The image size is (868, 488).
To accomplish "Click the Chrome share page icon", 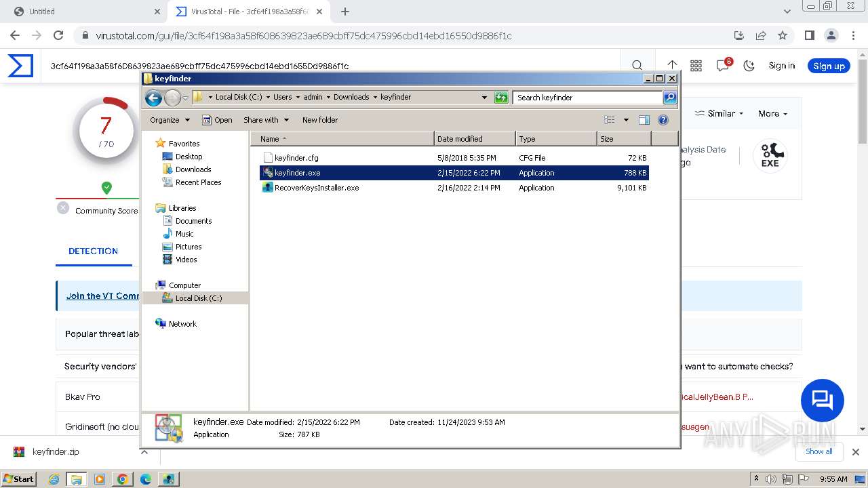I will click(761, 35).
